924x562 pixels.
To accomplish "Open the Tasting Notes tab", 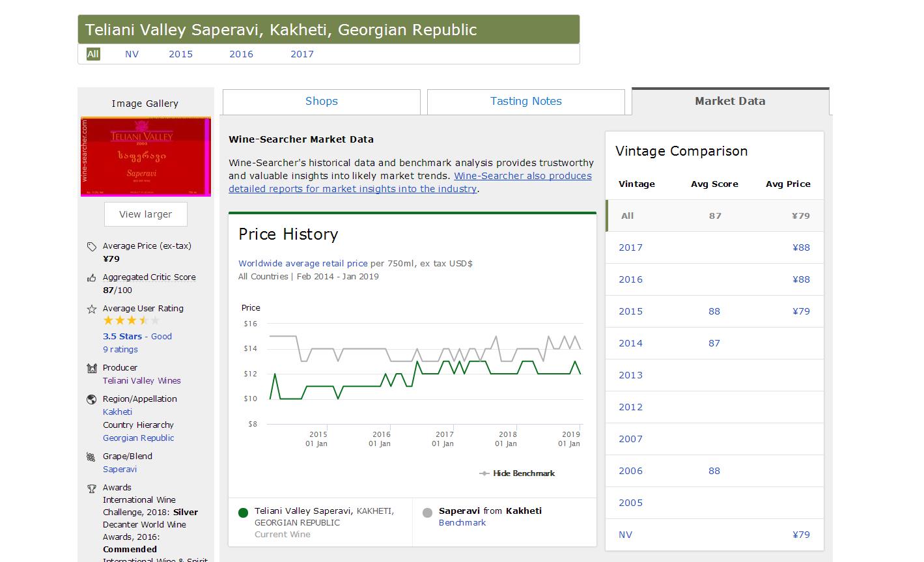I will pyautogui.click(x=525, y=102).
